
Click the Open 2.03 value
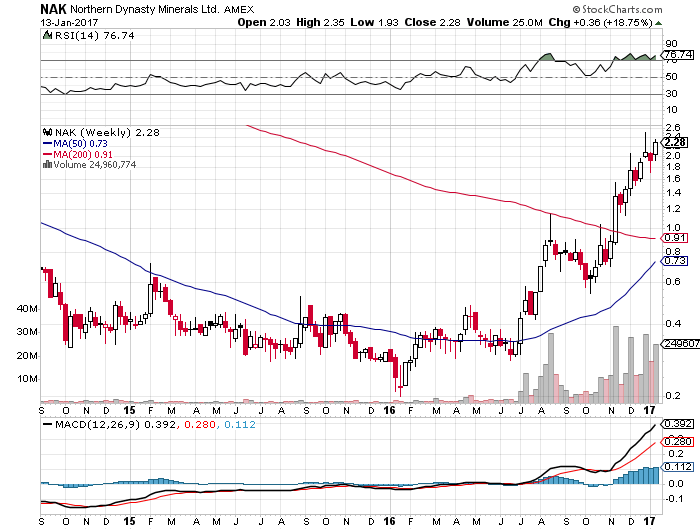point(264,22)
